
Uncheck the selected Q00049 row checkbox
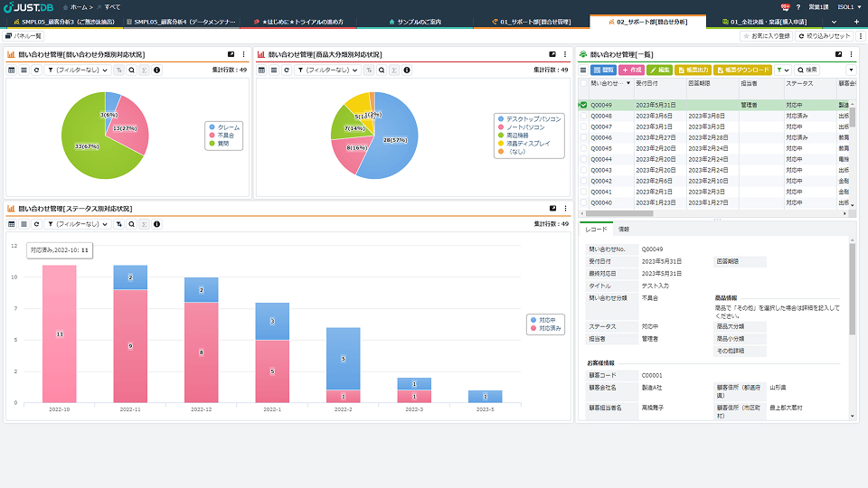pyautogui.click(x=583, y=105)
